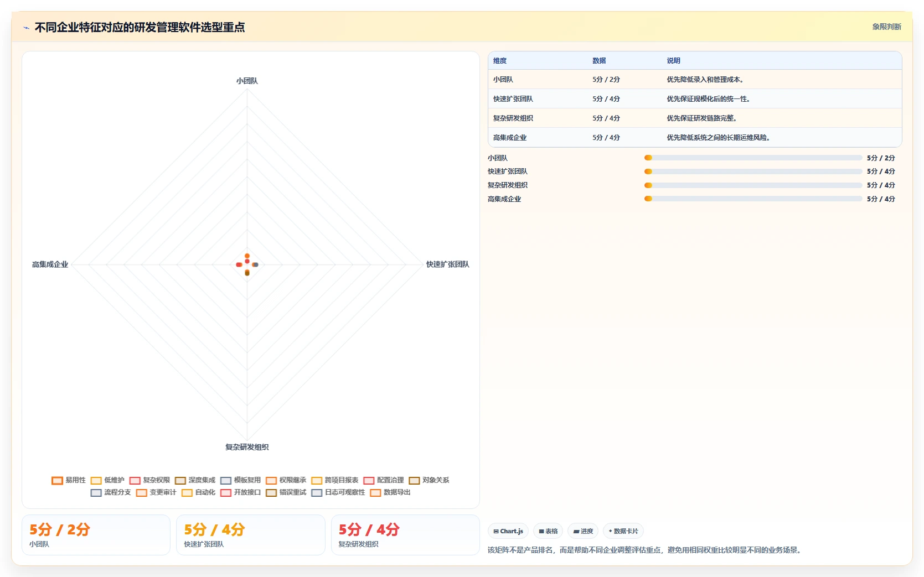
Task: Toggle the 开放接口 legend item
Action: [240, 492]
